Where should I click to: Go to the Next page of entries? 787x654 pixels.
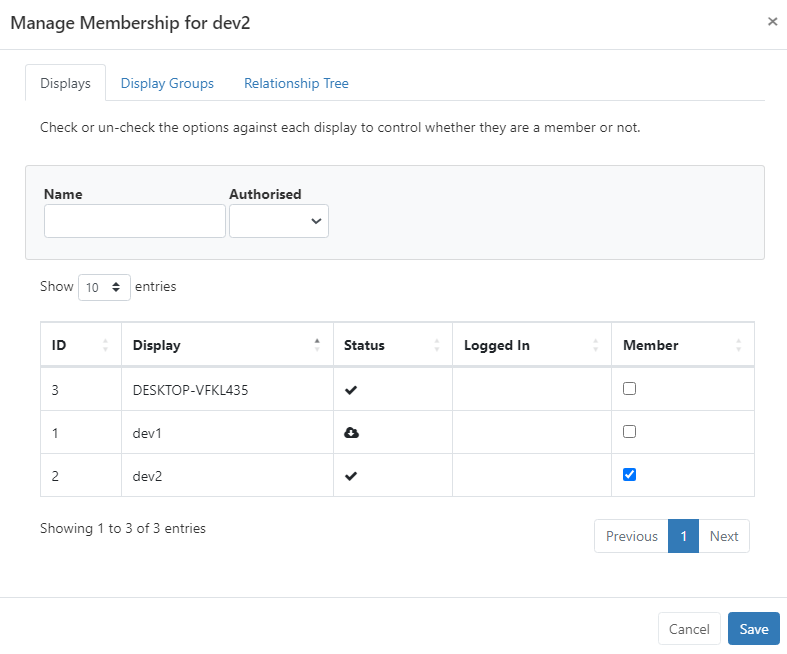(x=724, y=536)
